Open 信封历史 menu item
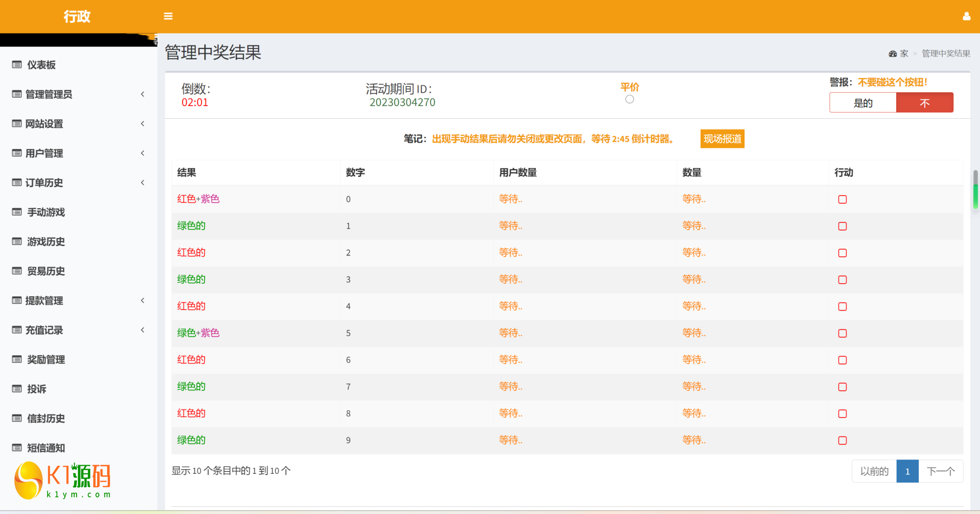Viewport: 980px width, 514px height. [46, 418]
